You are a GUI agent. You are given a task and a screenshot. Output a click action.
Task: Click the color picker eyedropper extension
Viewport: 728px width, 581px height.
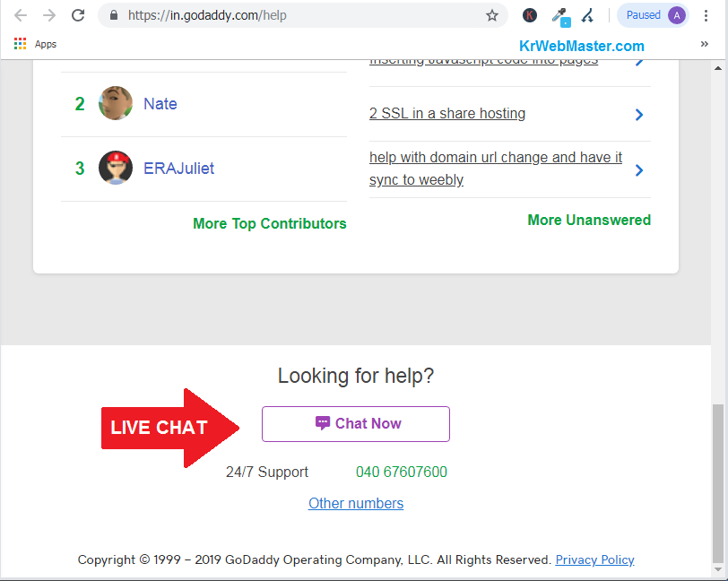pos(559,15)
